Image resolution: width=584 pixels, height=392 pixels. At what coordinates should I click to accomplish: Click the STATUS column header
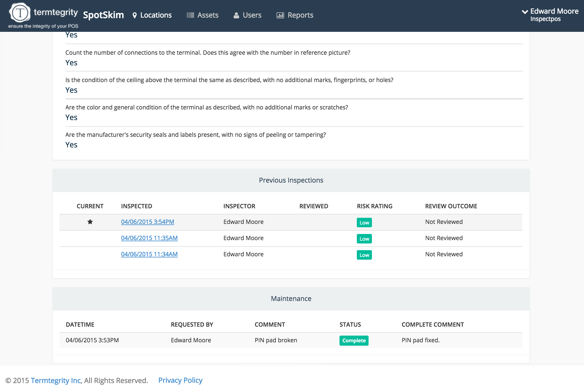(350, 324)
